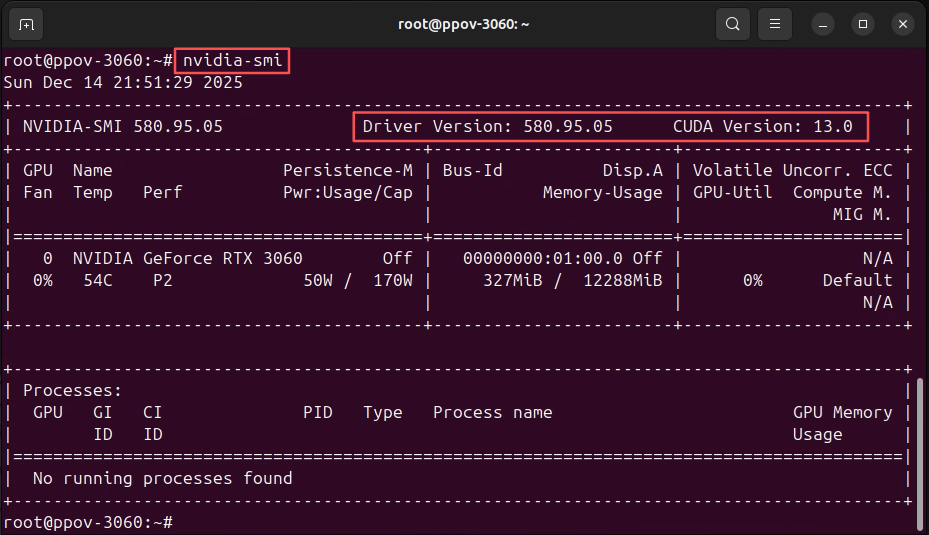The height and width of the screenshot is (535, 929).
Task: Maximize the terminal window
Action: (x=863, y=24)
